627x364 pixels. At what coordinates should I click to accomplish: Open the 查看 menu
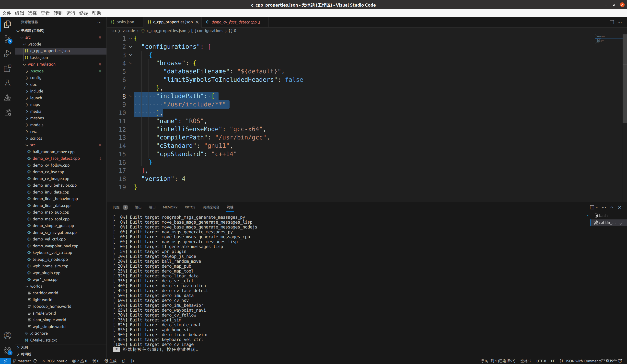point(45,13)
